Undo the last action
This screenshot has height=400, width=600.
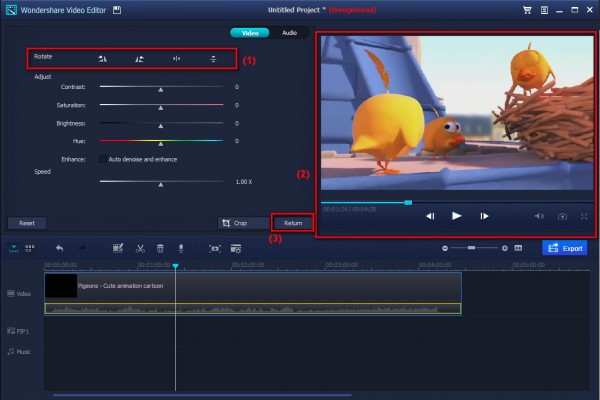click(x=60, y=248)
